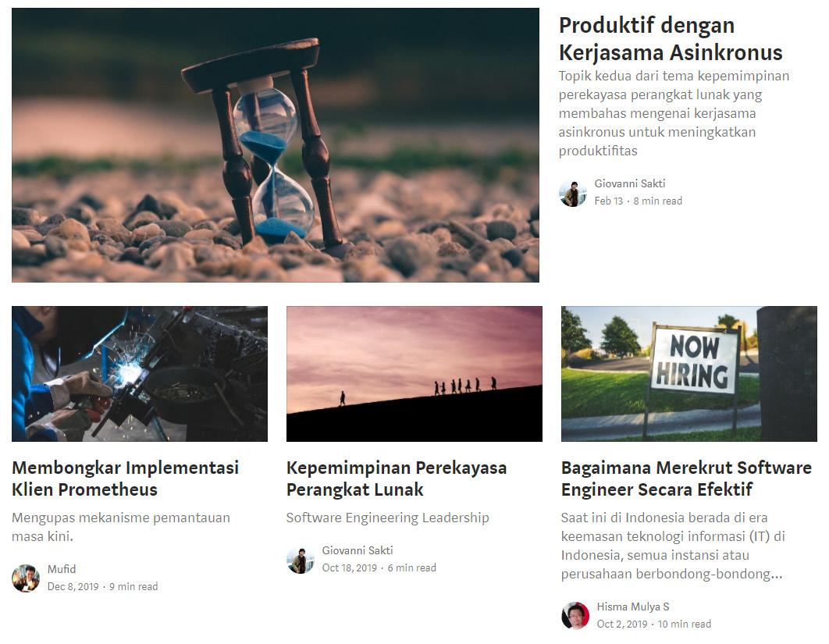Image resolution: width=829 pixels, height=644 pixels.
Task: Click the welding photo thumbnail
Action: click(x=140, y=374)
